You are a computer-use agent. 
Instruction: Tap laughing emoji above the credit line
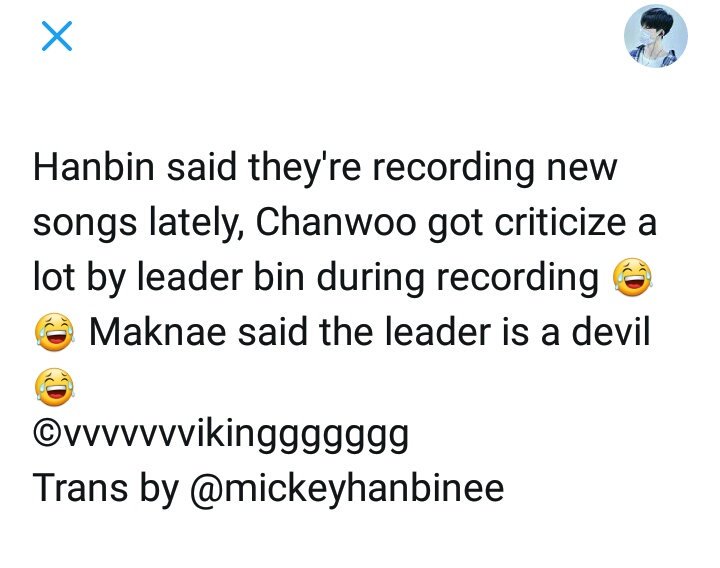pos(54,387)
